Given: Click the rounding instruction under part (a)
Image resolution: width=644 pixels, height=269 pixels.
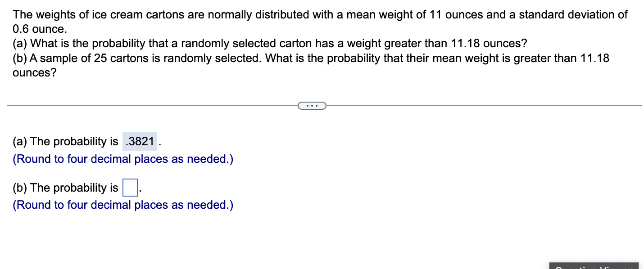Looking at the screenshot, I should (122, 159).
